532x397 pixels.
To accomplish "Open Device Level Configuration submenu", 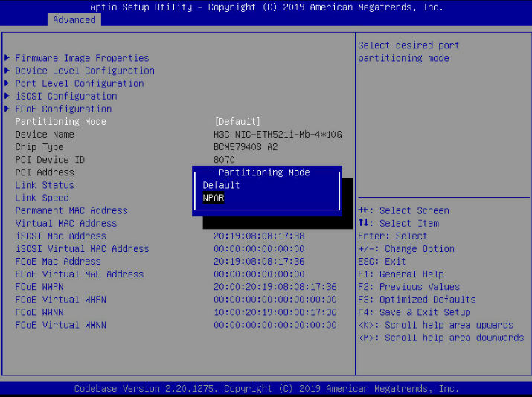I will pos(85,71).
